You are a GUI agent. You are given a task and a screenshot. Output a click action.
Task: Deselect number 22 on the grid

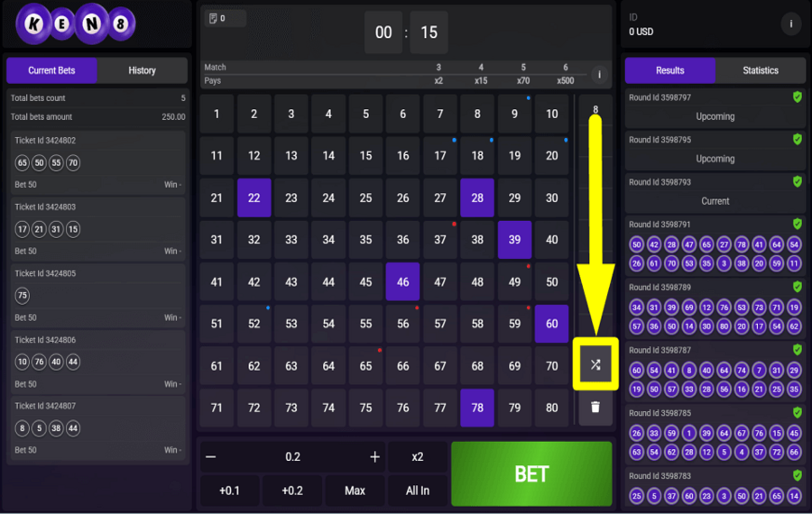pos(254,197)
